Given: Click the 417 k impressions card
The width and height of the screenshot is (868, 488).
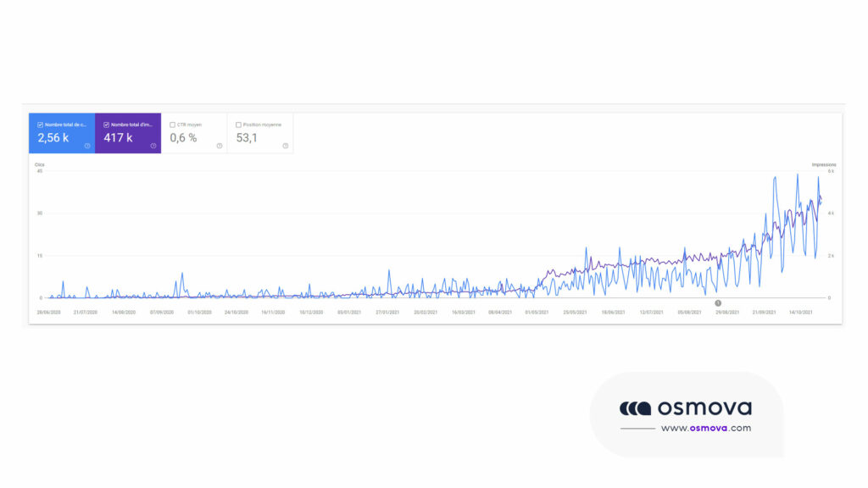Looking at the screenshot, I should [127, 136].
